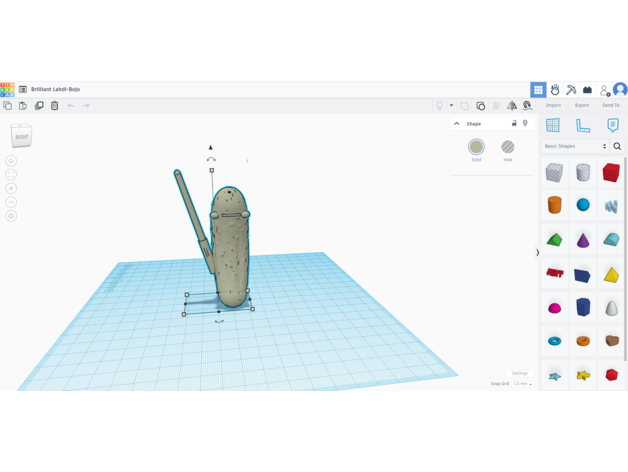Open the Mirror tool

pyautogui.click(x=512, y=105)
